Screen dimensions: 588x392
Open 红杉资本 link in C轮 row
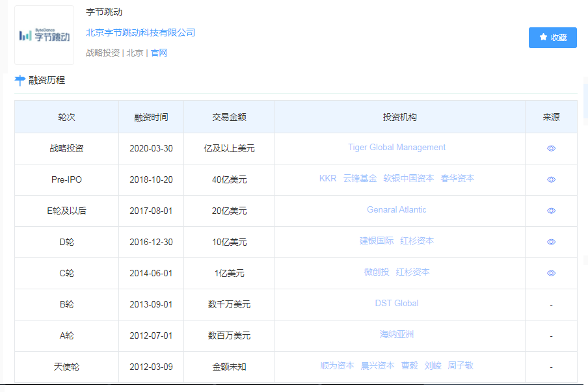click(x=413, y=272)
